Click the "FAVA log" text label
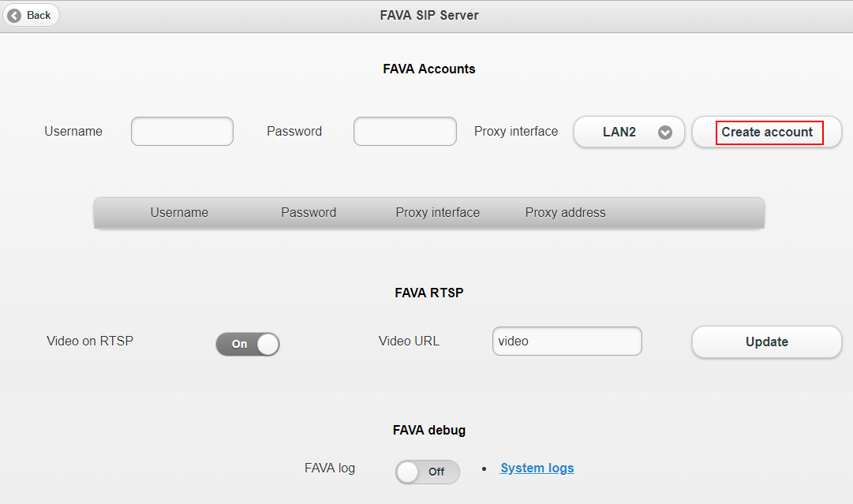Image resolution: width=853 pixels, height=504 pixels. click(330, 468)
